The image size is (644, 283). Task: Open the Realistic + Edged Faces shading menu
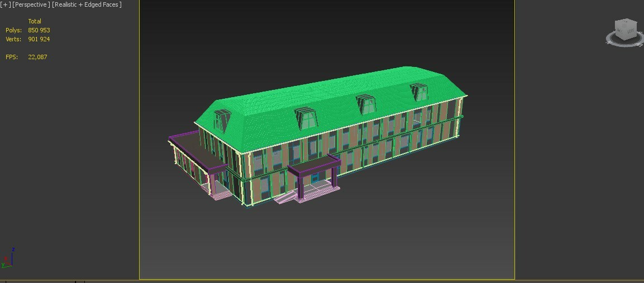tap(87, 4)
